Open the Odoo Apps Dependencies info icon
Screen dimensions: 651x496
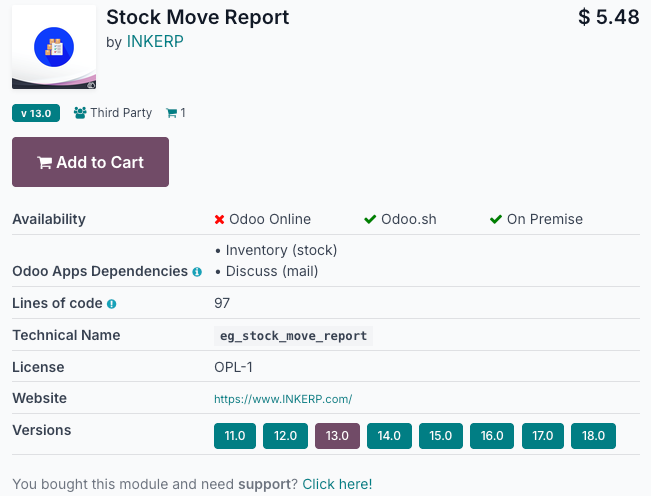tap(197, 272)
